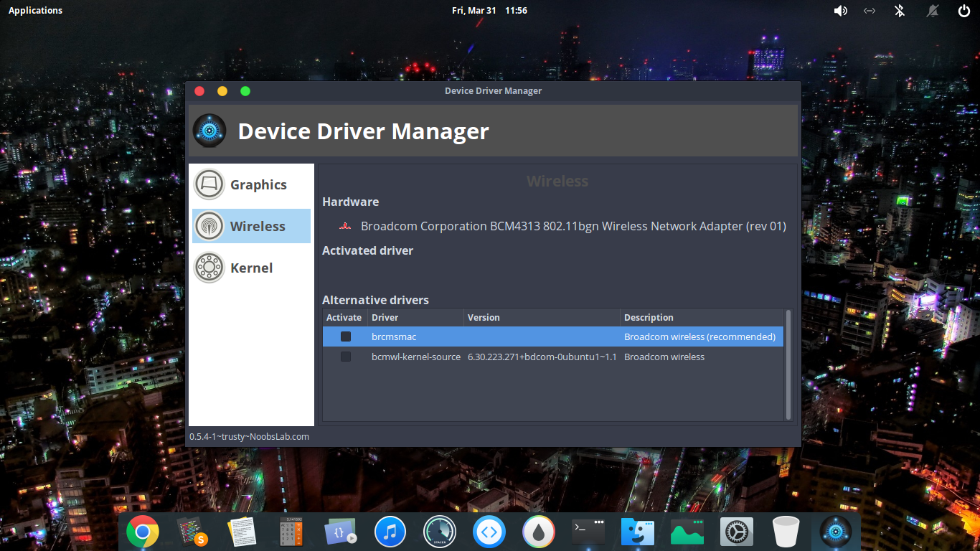Image resolution: width=980 pixels, height=551 pixels.
Task: Open the Stacer app from dock
Action: coord(440,532)
